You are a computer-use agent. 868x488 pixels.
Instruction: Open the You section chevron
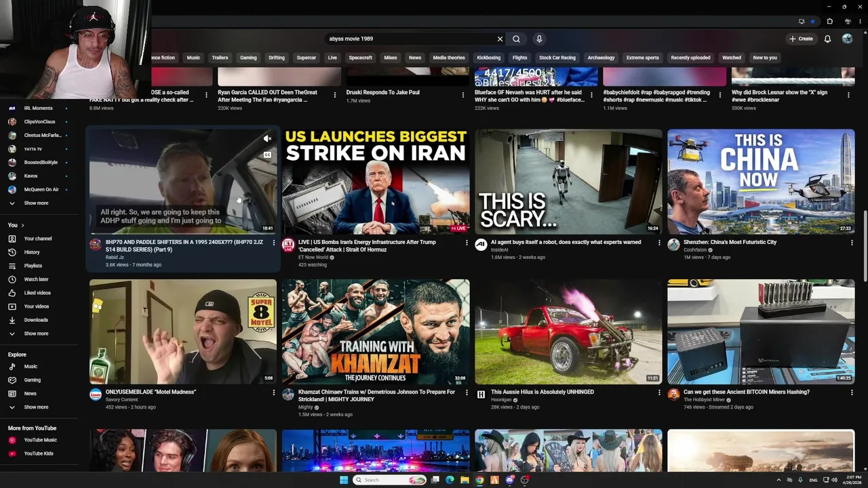tap(22, 225)
